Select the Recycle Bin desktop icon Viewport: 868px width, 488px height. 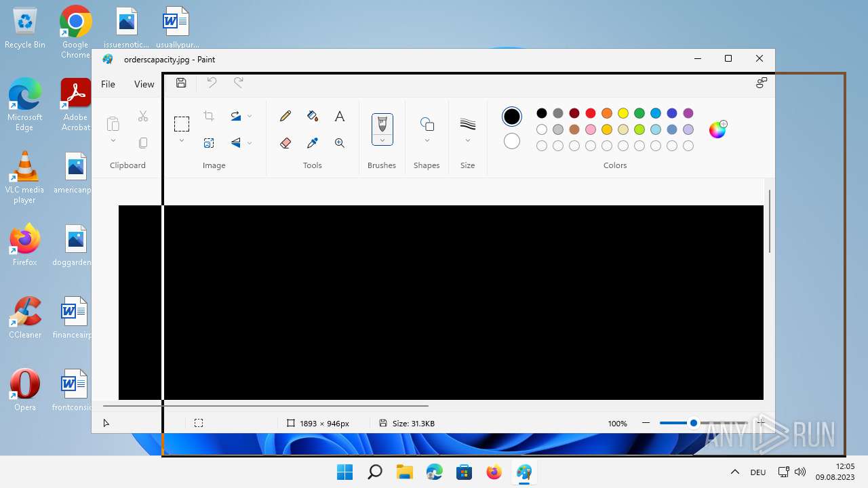(25, 28)
